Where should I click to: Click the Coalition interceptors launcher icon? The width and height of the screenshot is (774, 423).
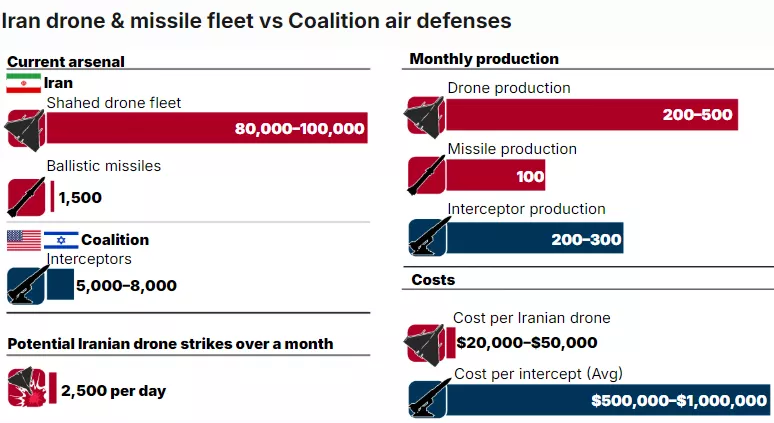[x=26, y=284]
